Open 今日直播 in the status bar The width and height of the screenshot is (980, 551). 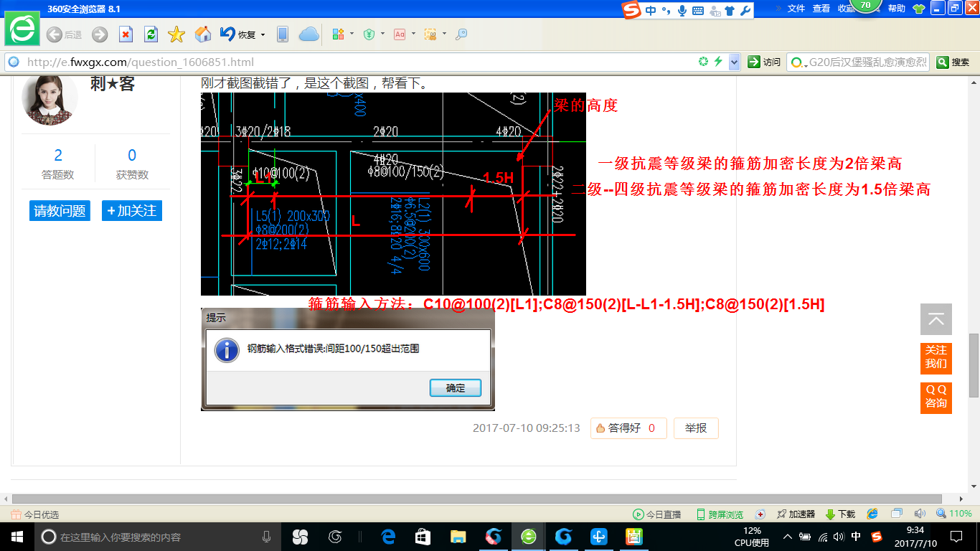tap(657, 514)
